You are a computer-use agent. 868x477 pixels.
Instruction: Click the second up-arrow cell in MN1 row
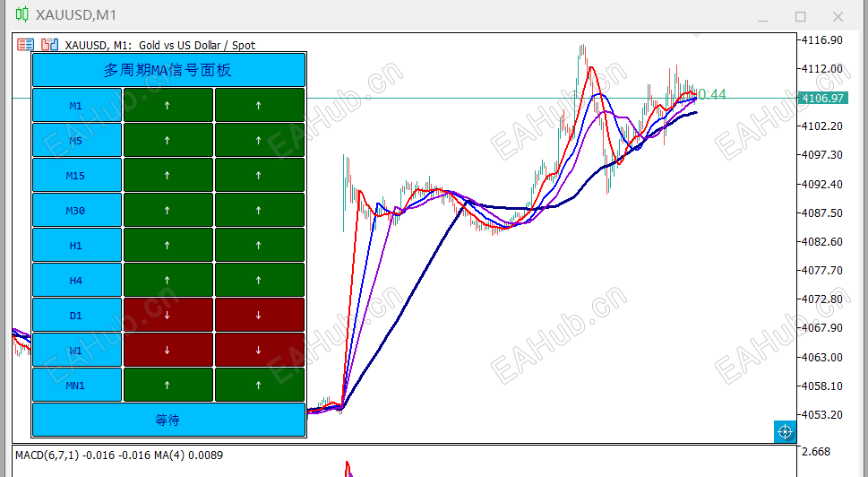pos(259,385)
